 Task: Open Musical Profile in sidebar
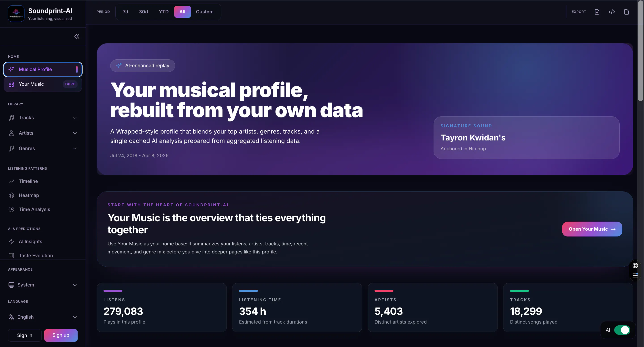tap(43, 69)
